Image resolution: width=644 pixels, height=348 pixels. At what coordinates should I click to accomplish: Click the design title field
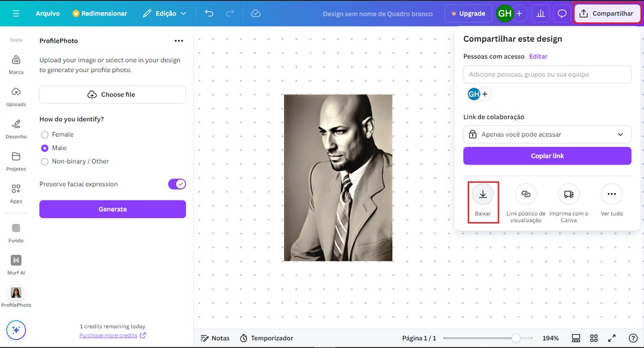[378, 14]
